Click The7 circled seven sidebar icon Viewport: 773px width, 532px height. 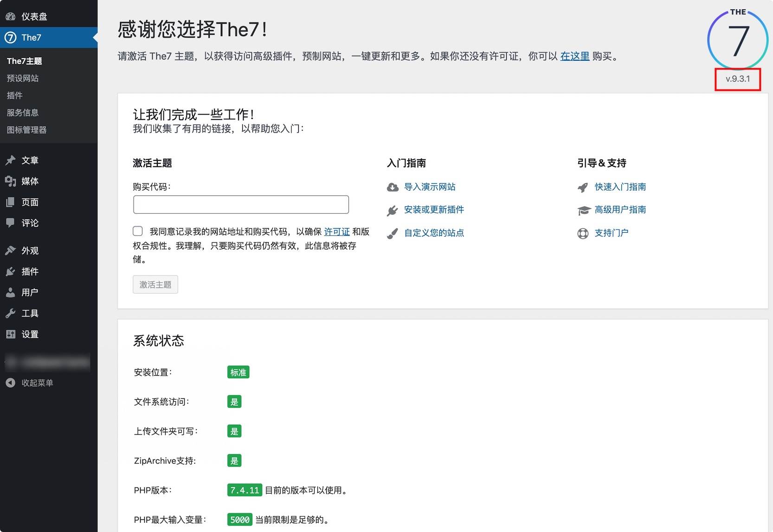tap(10, 38)
